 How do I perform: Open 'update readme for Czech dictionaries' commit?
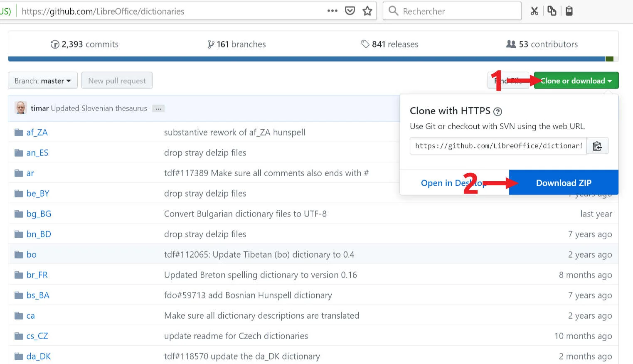[x=236, y=336]
